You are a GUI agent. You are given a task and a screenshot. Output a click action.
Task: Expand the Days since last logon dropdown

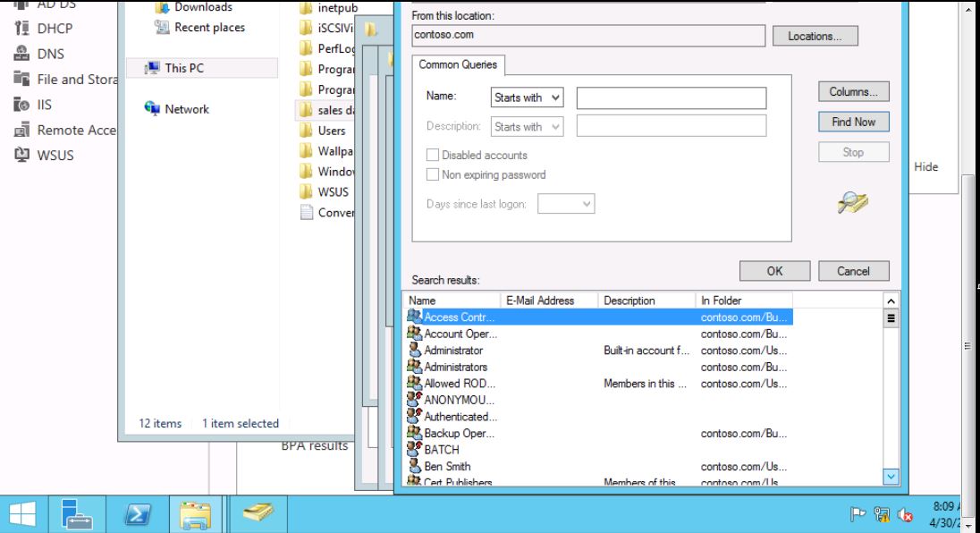pyautogui.click(x=566, y=204)
